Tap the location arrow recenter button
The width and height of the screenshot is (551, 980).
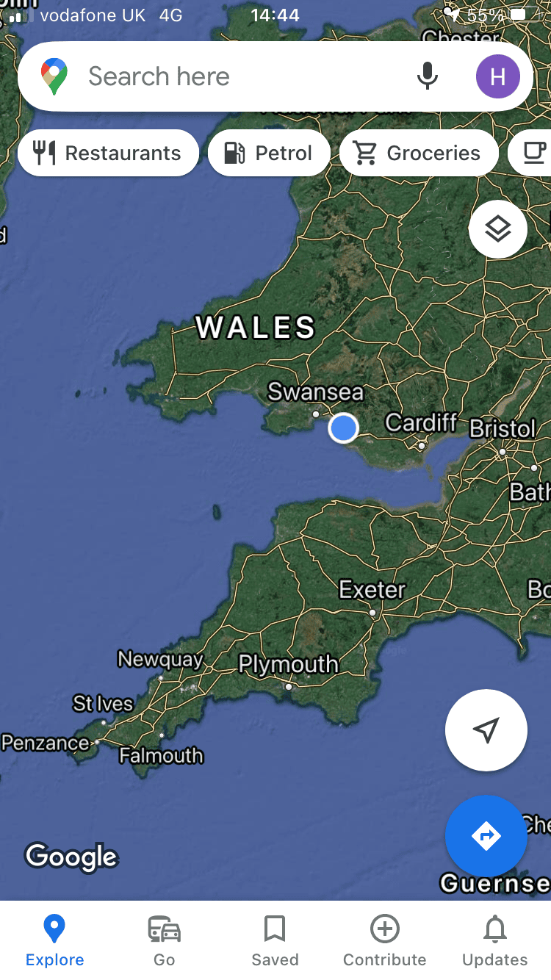(x=486, y=730)
